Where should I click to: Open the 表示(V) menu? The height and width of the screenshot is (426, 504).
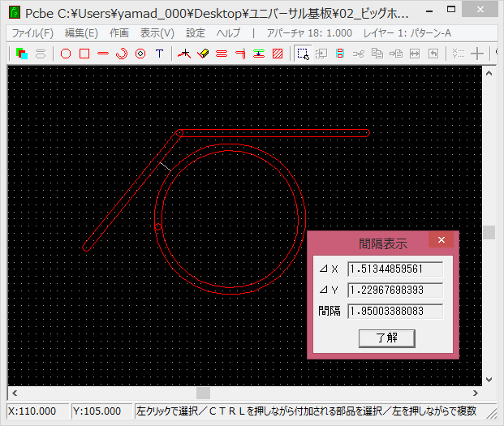point(157,33)
